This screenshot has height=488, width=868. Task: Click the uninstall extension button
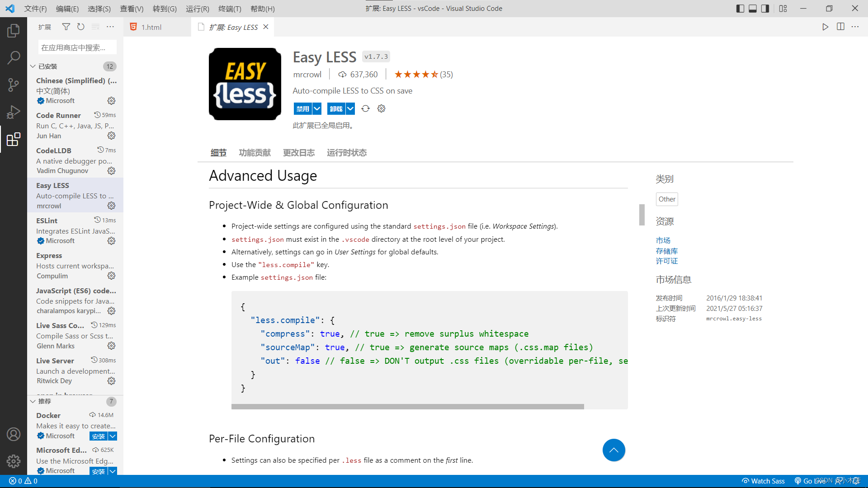point(336,108)
